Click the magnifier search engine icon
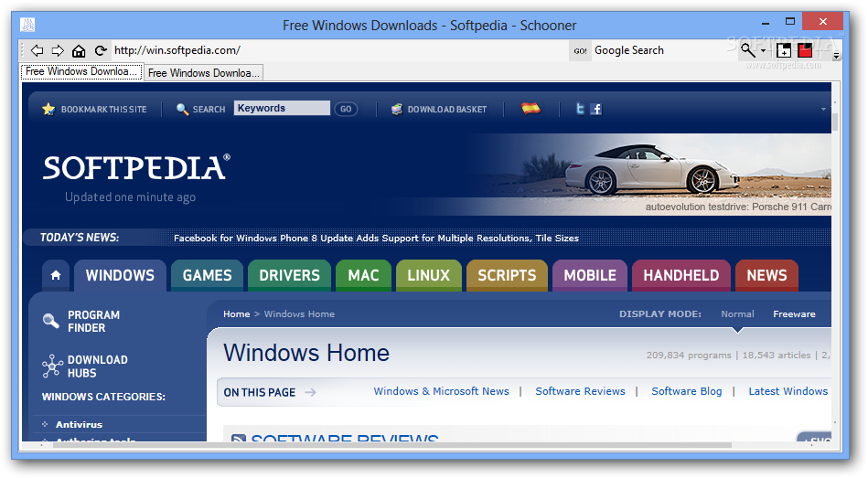The image size is (868, 478). click(748, 49)
